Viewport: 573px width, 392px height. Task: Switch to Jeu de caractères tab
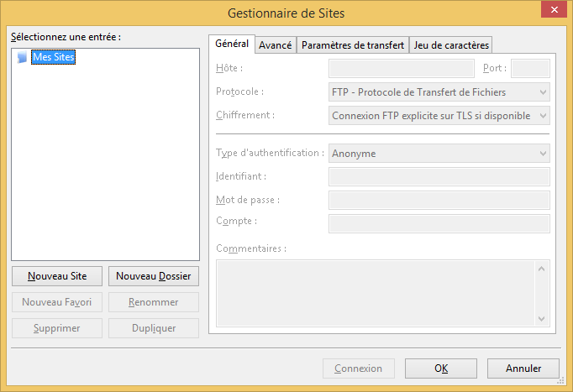click(x=451, y=45)
